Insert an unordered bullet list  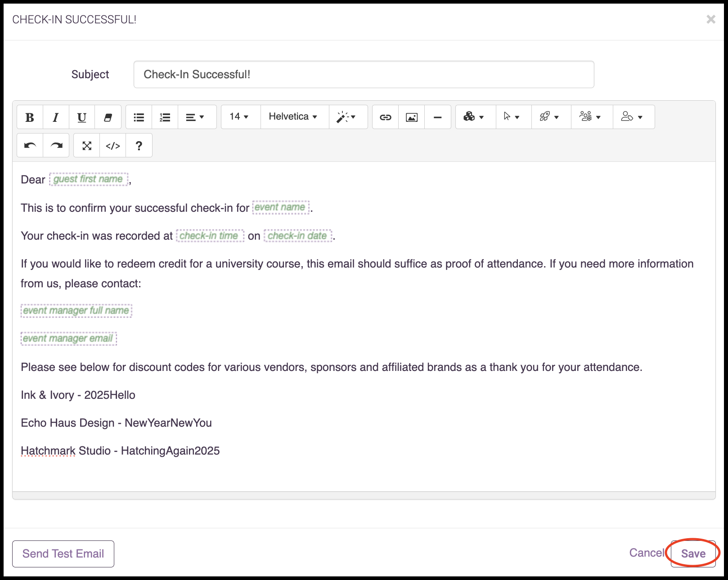tap(139, 117)
